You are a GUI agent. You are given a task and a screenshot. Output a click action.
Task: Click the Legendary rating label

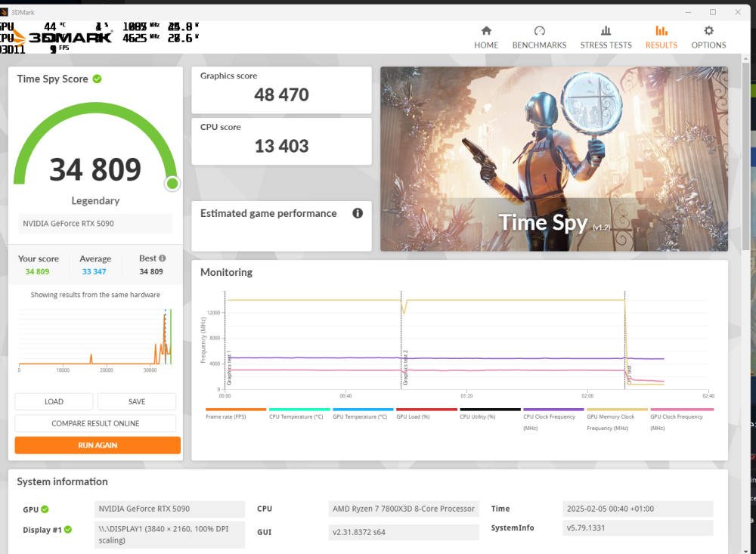[95, 200]
